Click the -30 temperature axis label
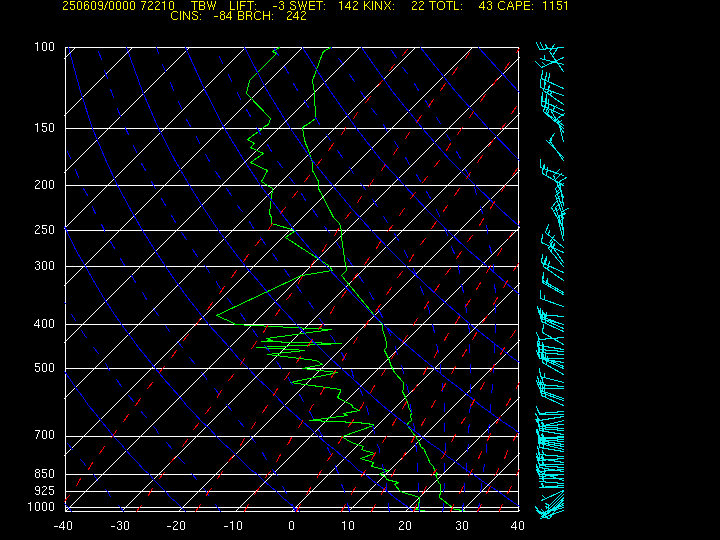 (120, 526)
